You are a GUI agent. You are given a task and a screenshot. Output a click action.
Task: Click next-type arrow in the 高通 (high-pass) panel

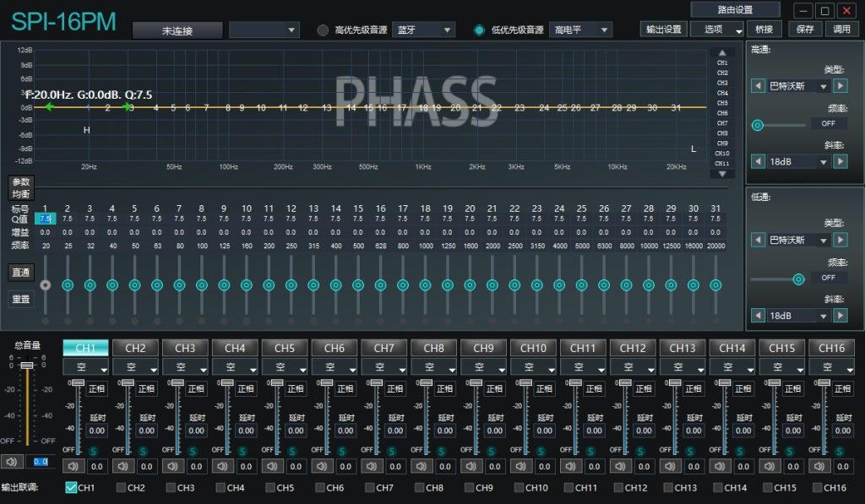click(841, 86)
